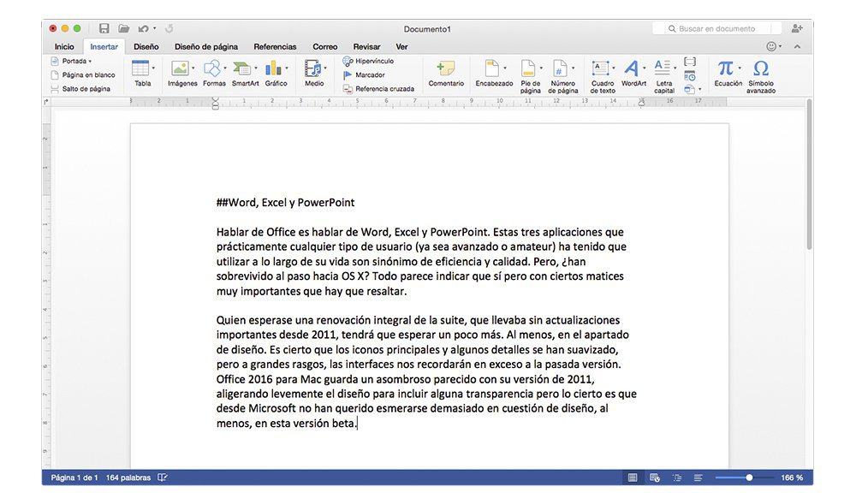Add a comment with the Comentario icon

click(x=446, y=68)
